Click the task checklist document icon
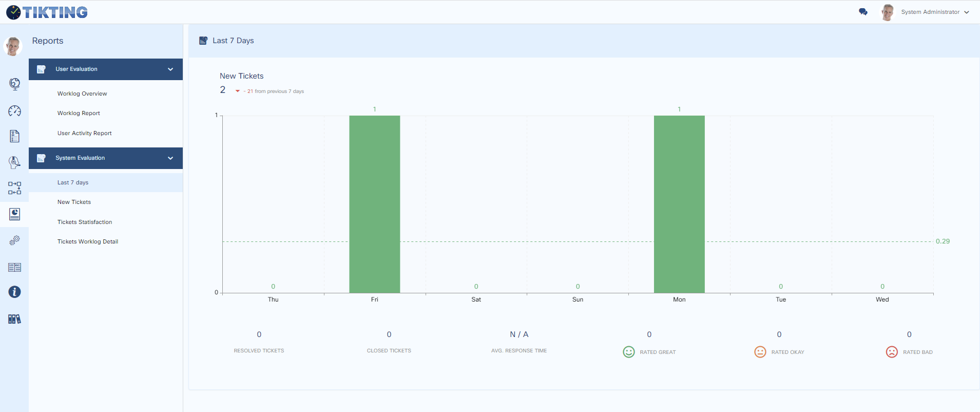This screenshot has height=412, width=980. point(14,136)
